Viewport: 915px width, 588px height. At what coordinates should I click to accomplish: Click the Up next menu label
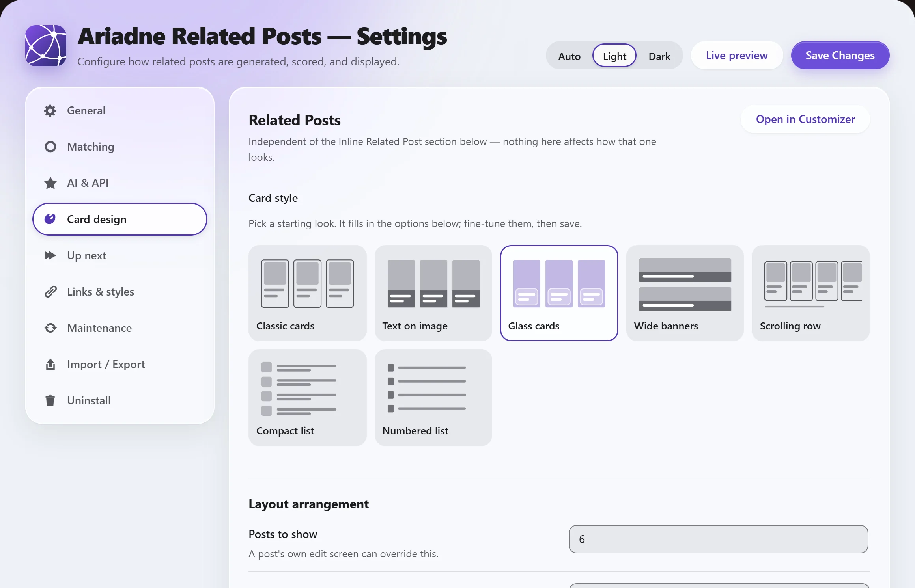86,255
